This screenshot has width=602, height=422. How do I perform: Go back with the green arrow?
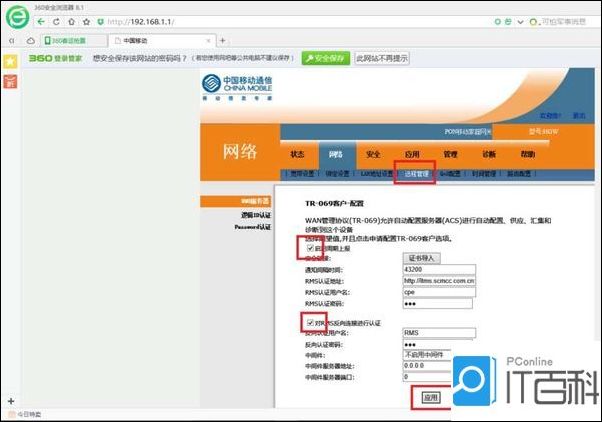point(41,22)
